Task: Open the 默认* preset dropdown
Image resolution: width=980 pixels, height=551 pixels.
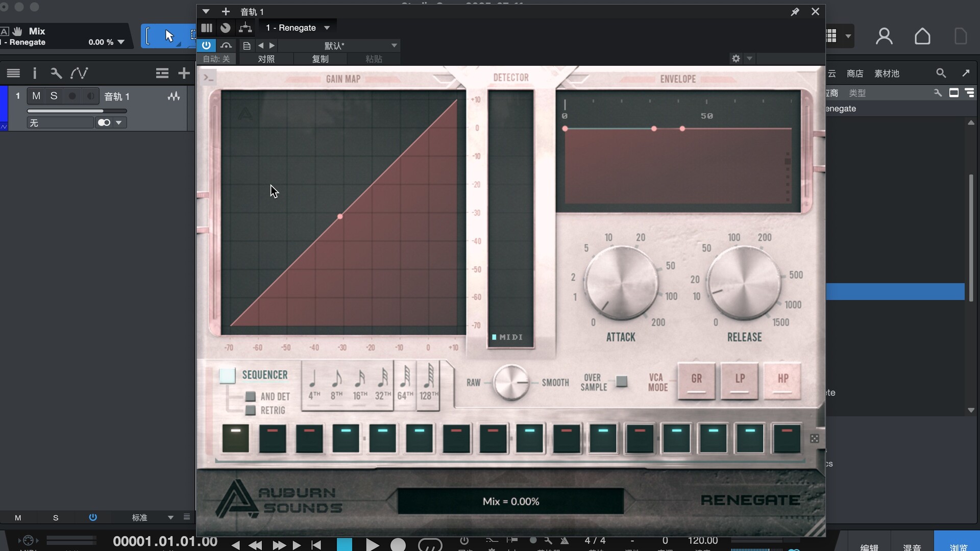Action: click(x=339, y=45)
